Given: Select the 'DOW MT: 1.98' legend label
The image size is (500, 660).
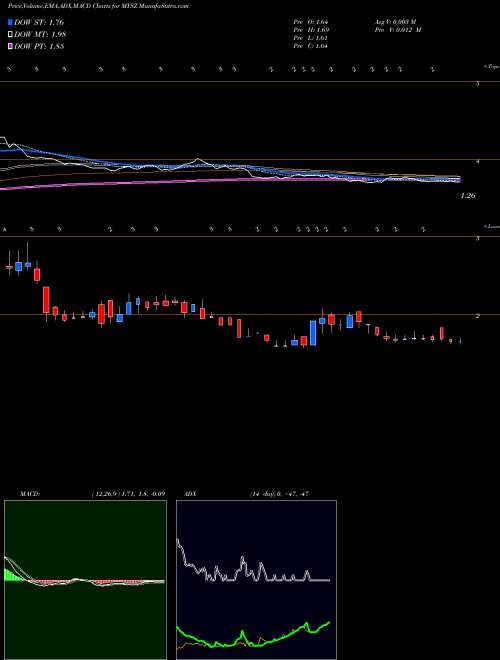Looking at the screenshot, I should [40, 35].
